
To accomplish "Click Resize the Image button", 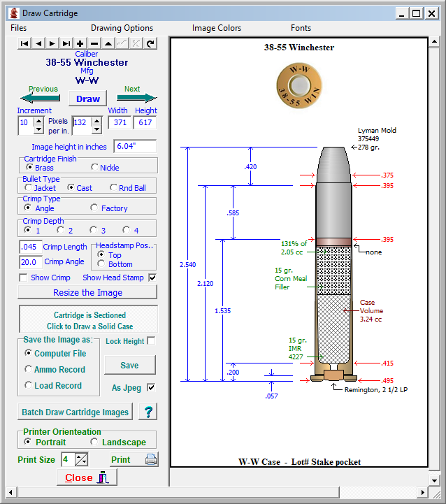I will tap(87, 292).
